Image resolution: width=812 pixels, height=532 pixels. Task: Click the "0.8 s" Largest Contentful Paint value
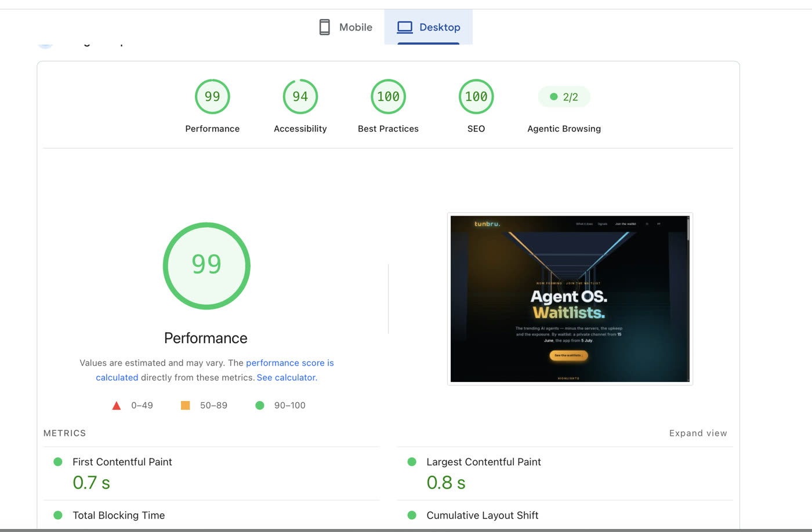point(446,483)
